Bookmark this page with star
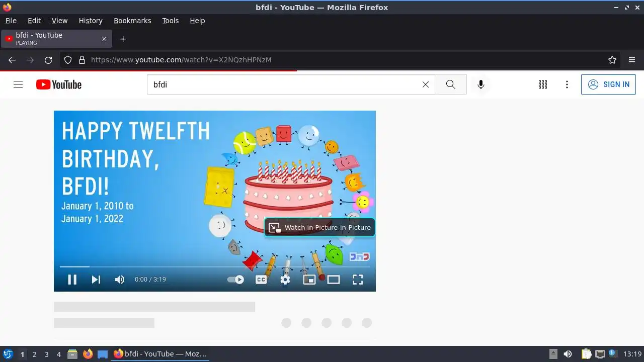Image resolution: width=644 pixels, height=362 pixels. point(612,60)
